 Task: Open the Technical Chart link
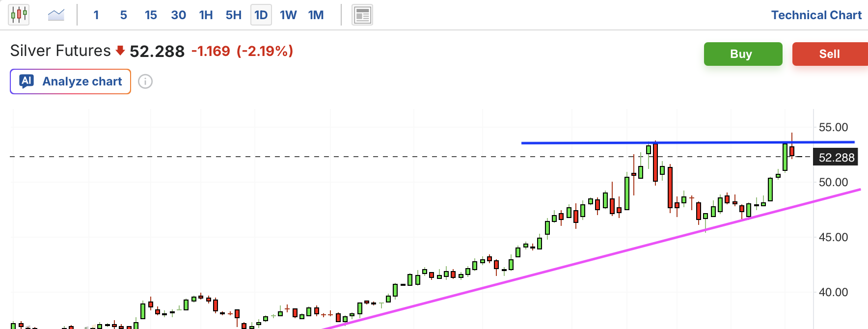point(816,15)
